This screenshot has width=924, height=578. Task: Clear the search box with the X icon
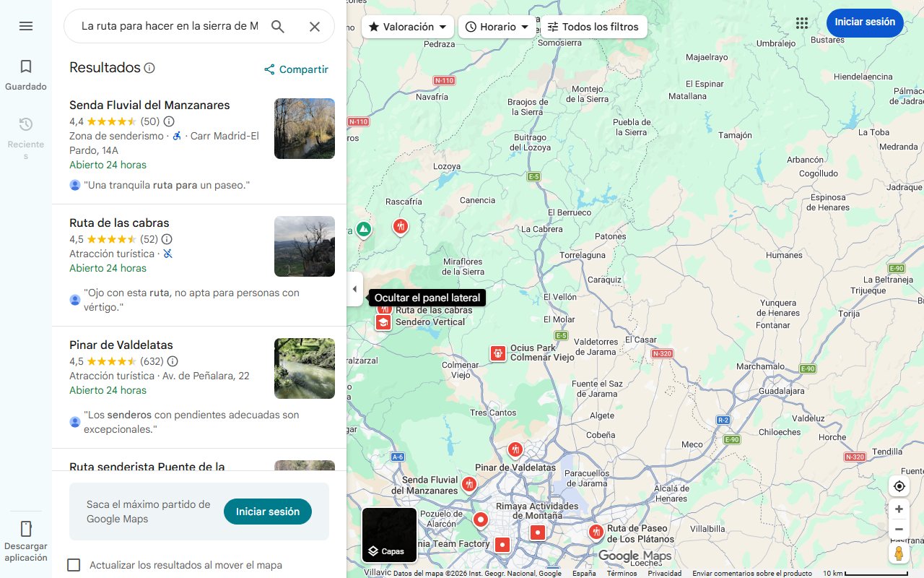click(x=315, y=26)
